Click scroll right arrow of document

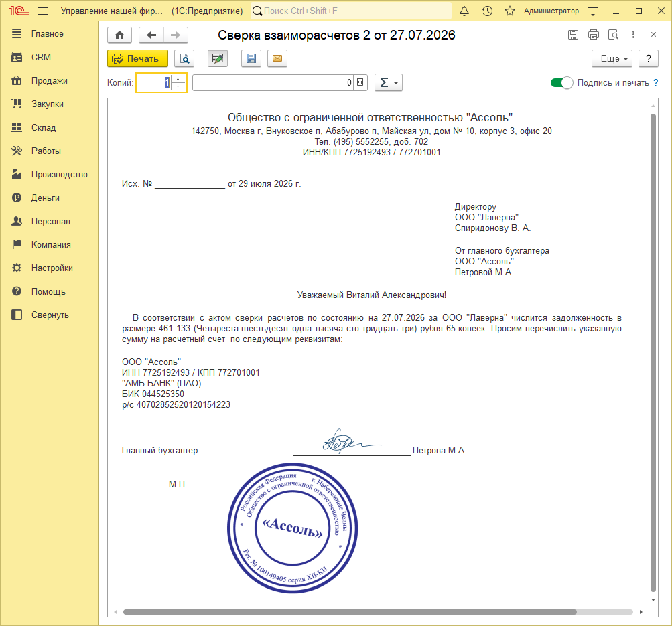point(641,612)
